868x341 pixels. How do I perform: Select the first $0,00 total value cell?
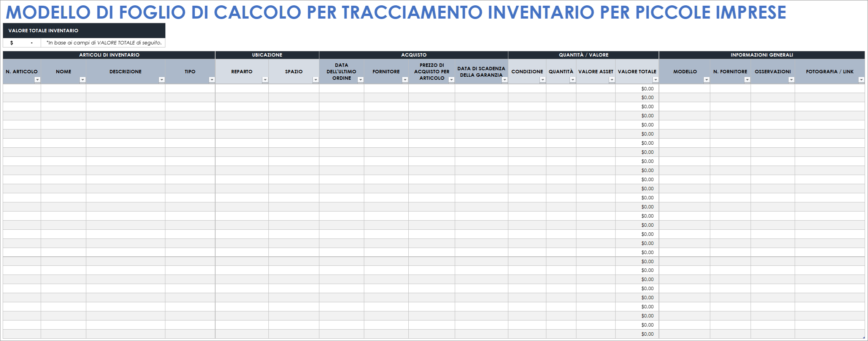click(x=637, y=88)
